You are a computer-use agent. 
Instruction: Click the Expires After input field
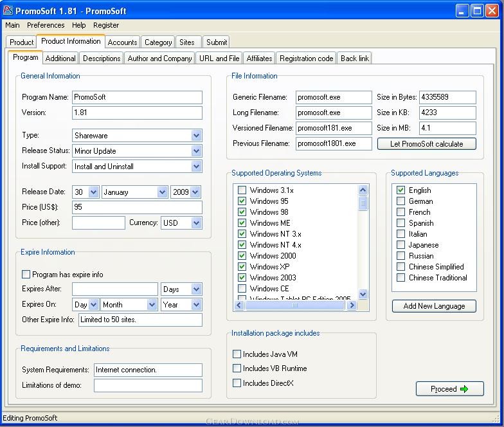[115, 289]
